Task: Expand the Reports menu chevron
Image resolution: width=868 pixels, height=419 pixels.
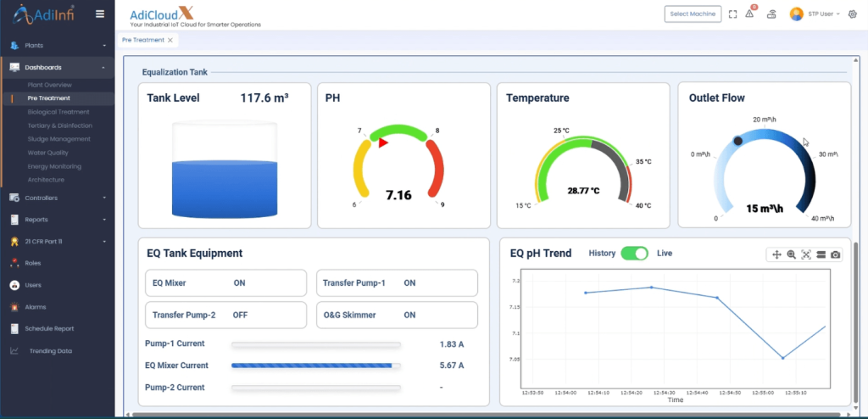Action: point(104,220)
